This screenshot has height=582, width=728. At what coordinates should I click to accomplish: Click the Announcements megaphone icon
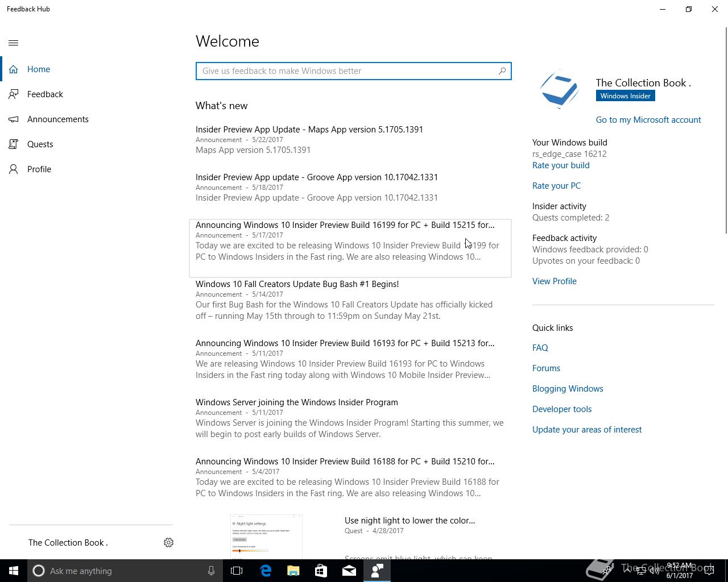click(x=14, y=119)
